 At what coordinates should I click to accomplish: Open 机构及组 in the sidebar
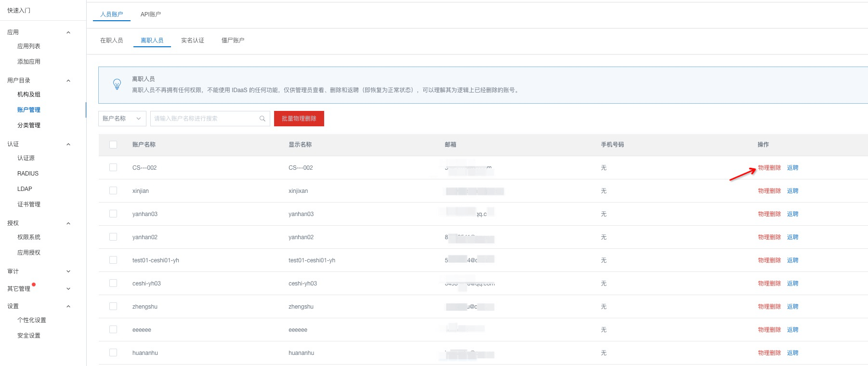coord(29,95)
